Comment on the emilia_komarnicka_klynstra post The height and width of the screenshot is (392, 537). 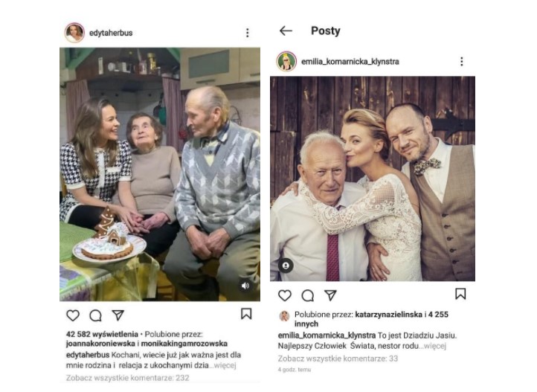coord(308,295)
